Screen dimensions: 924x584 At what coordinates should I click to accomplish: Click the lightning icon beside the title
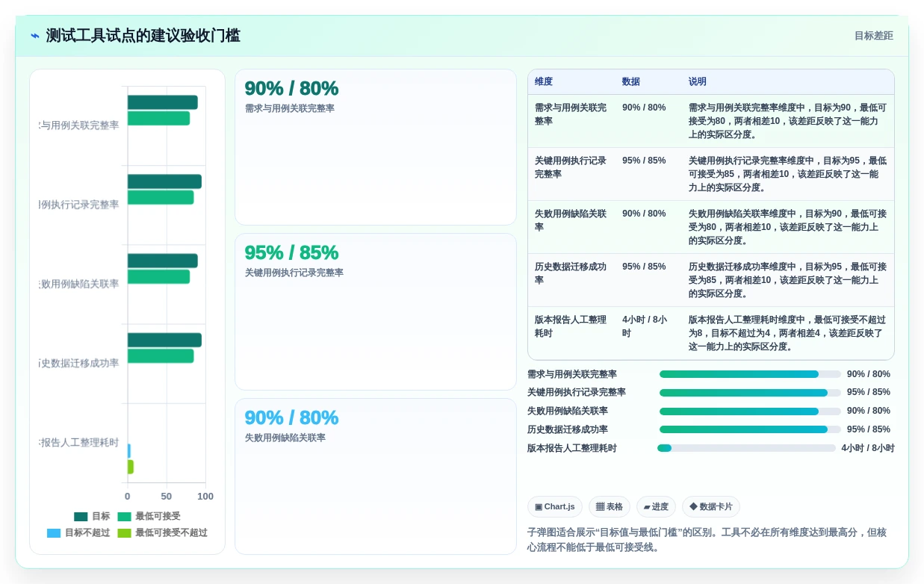35,36
